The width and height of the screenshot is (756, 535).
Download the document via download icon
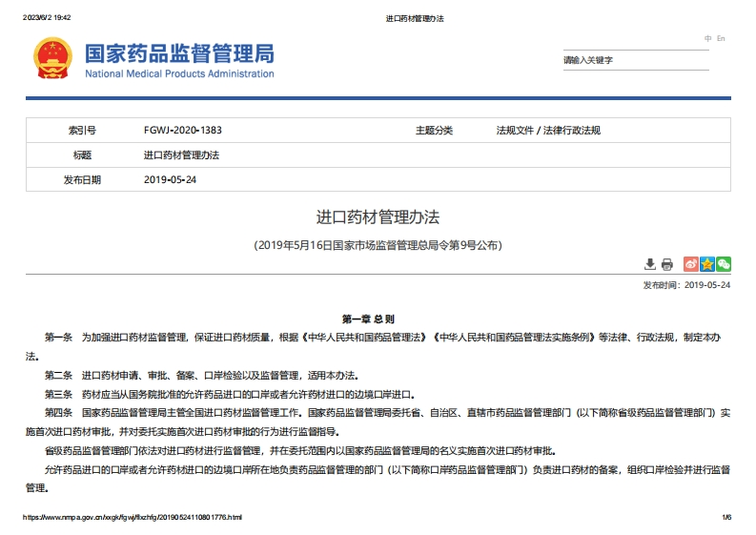tap(650, 264)
